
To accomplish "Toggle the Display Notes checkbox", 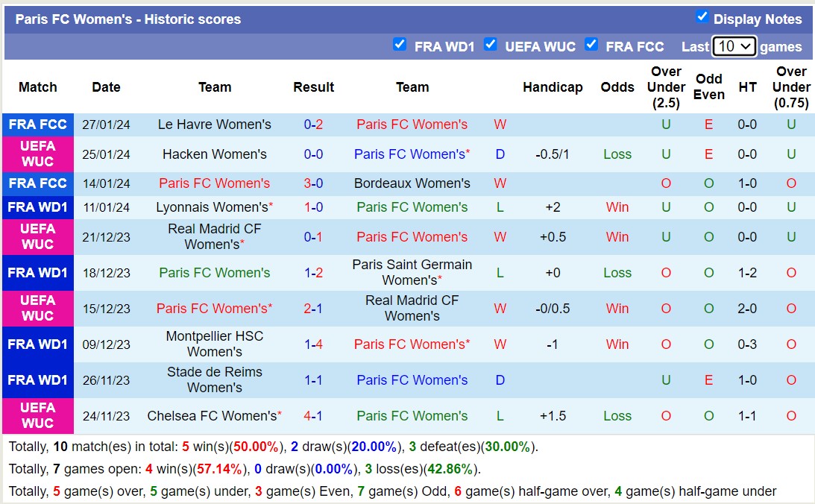I will (x=702, y=17).
